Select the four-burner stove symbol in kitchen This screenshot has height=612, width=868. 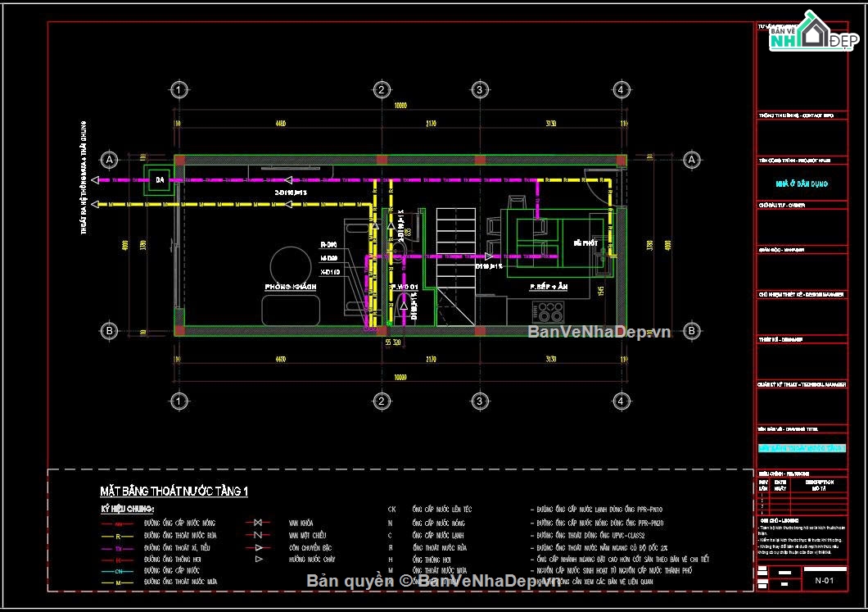(546, 312)
